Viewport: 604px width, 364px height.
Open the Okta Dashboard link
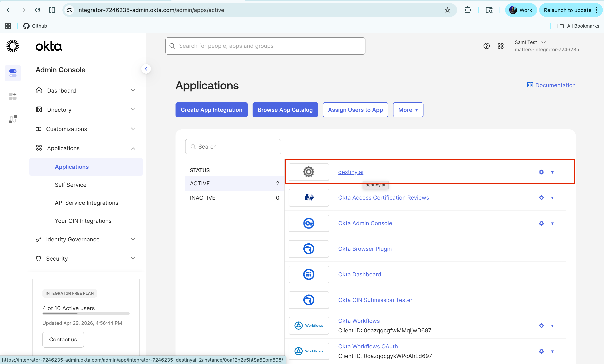click(360, 274)
